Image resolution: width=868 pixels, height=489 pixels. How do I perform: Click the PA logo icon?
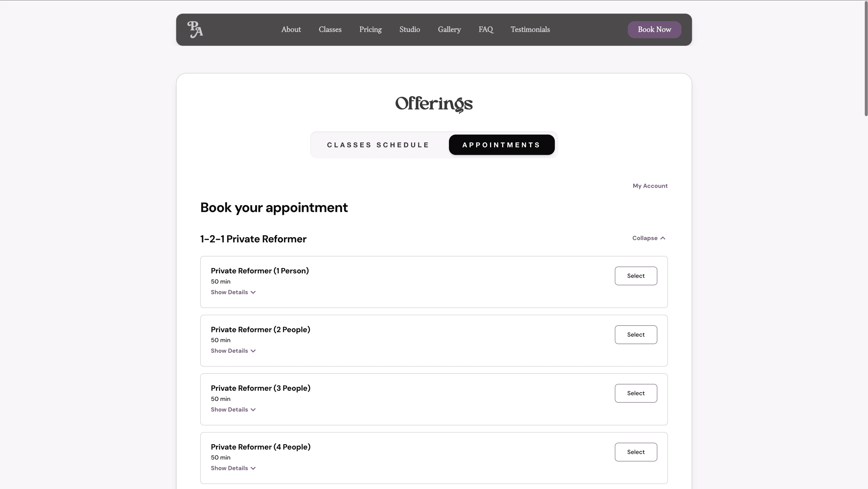tap(195, 30)
